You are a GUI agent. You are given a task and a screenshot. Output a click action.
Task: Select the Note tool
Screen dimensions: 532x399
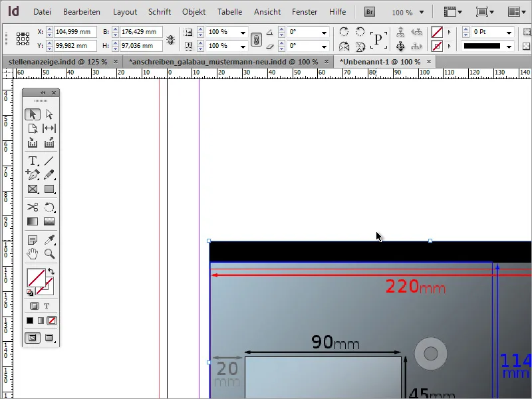[x=33, y=240]
